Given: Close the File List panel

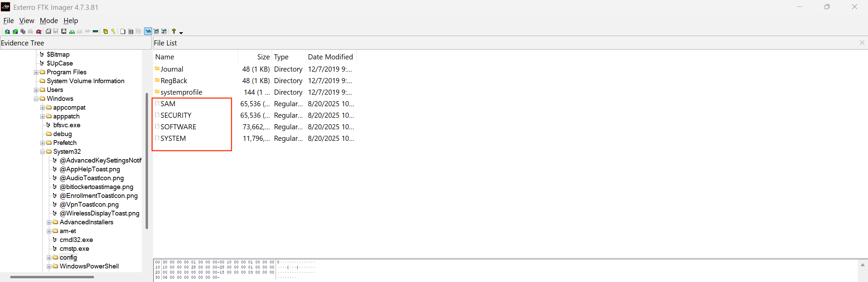Looking at the screenshot, I should point(862,43).
